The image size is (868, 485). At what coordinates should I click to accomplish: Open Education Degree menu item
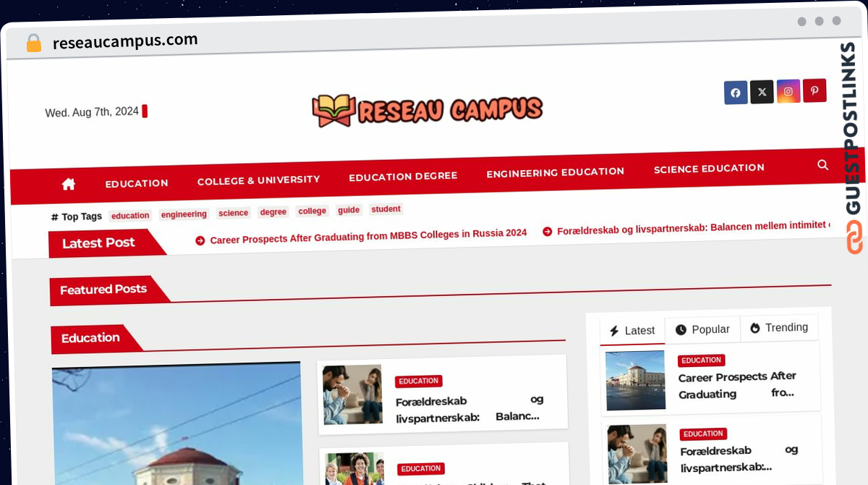403,177
